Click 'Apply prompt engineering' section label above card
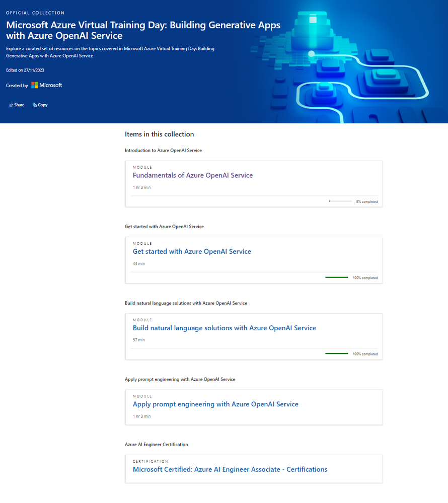 tap(180, 379)
